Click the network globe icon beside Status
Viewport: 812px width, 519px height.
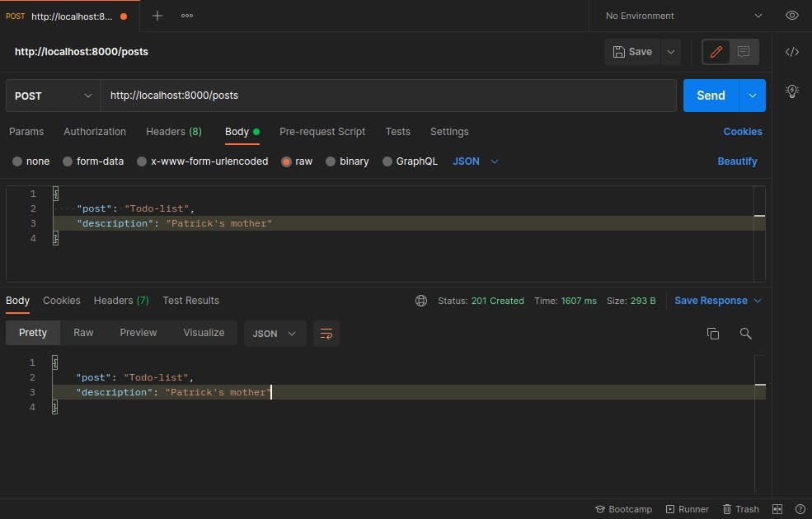(x=421, y=301)
